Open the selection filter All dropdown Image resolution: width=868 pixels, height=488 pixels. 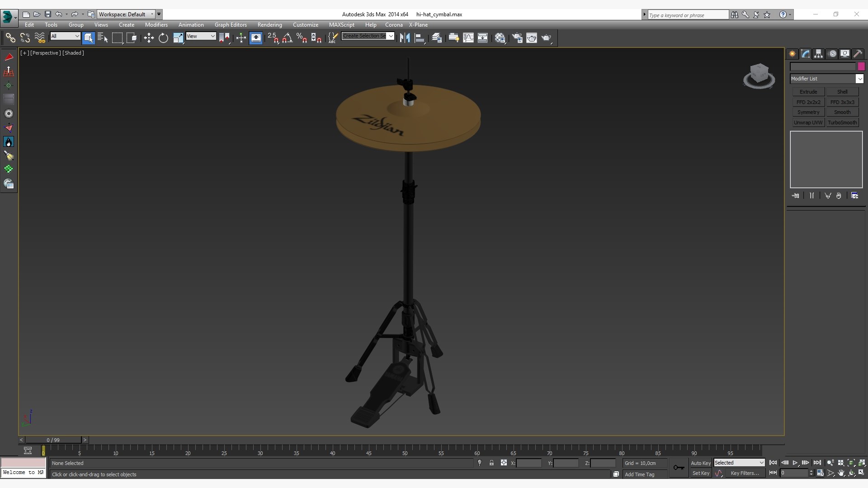point(65,36)
